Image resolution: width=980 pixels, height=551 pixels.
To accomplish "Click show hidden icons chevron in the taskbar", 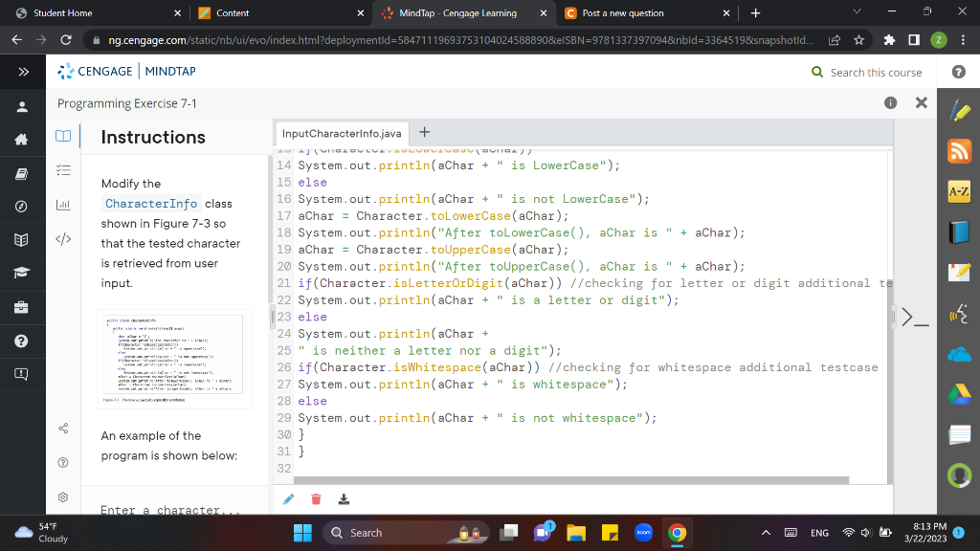I will (766, 532).
